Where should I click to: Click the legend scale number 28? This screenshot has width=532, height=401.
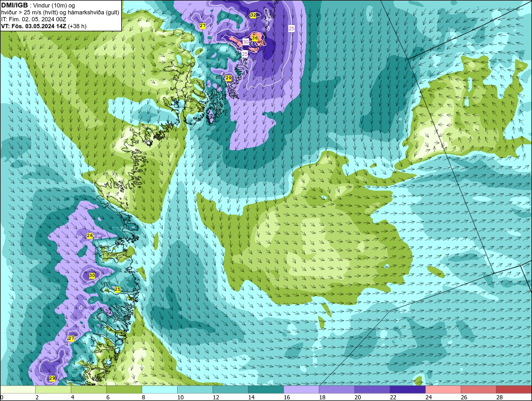click(x=500, y=397)
